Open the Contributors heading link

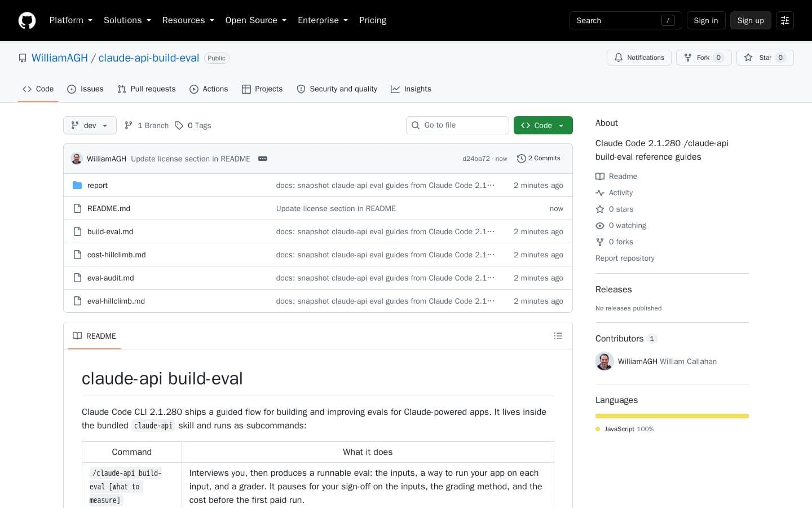[626, 339]
